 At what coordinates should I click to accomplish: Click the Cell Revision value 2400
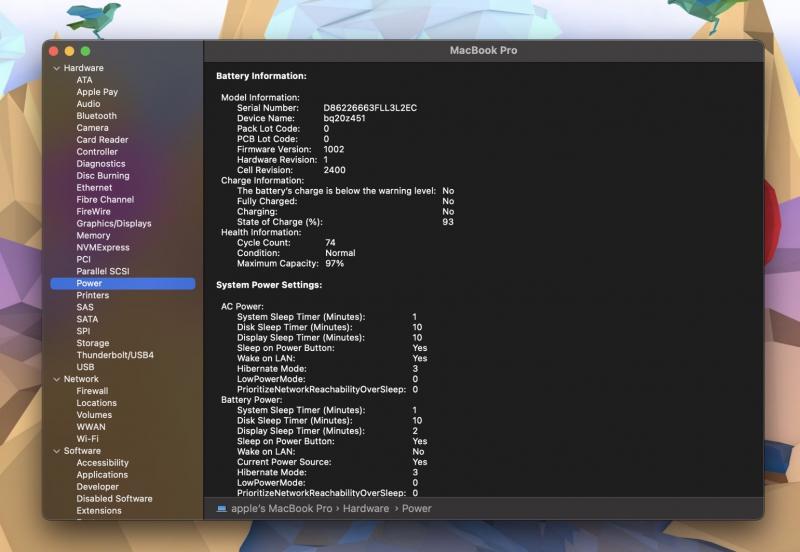(x=334, y=170)
